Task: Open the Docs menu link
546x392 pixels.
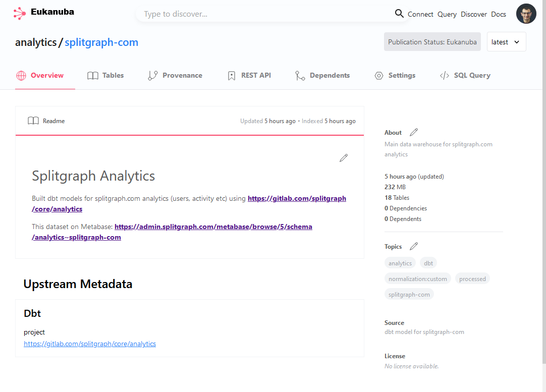Action: (x=498, y=14)
